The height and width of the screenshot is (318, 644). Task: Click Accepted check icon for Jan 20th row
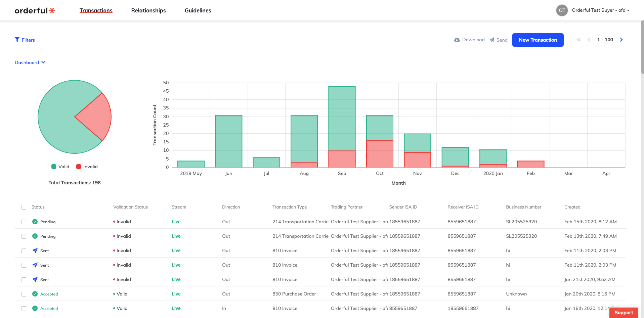coord(35,294)
